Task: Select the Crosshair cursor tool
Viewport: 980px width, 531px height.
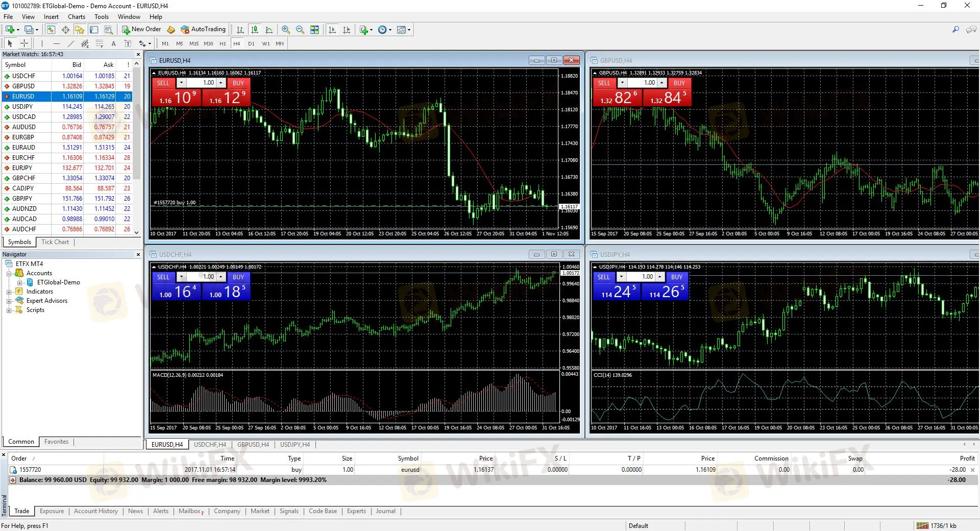Action: 24,43
